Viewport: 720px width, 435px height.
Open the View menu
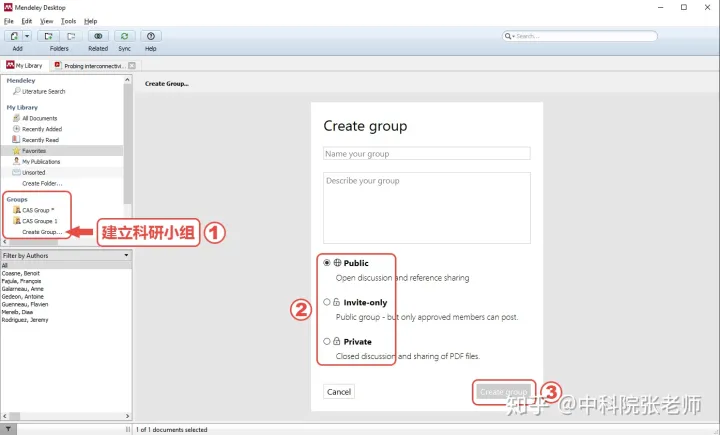[x=46, y=21]
